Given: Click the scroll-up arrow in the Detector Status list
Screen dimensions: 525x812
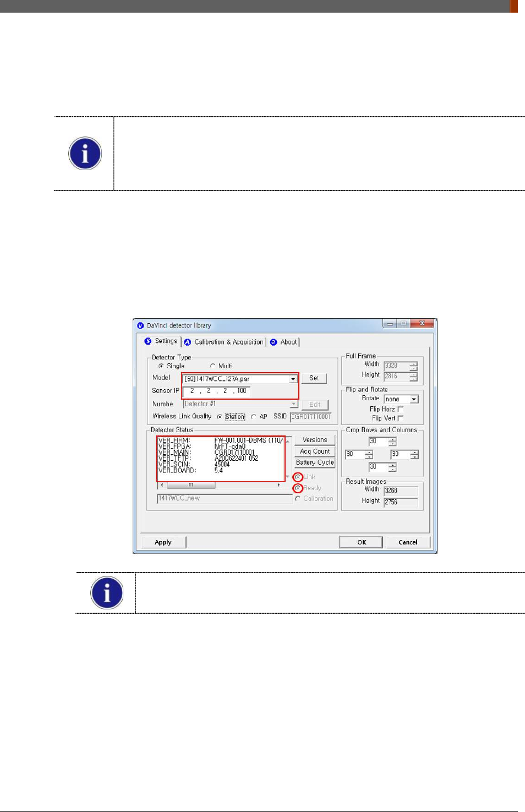Looking at the screenshot, I should coord(288,442).
